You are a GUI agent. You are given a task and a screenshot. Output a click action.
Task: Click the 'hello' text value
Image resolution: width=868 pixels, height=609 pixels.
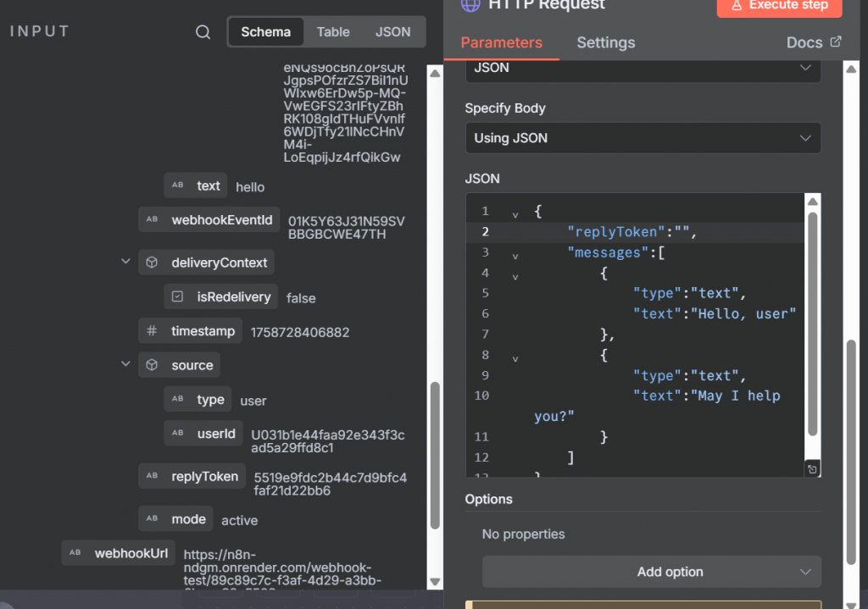(x=250, y=187)
